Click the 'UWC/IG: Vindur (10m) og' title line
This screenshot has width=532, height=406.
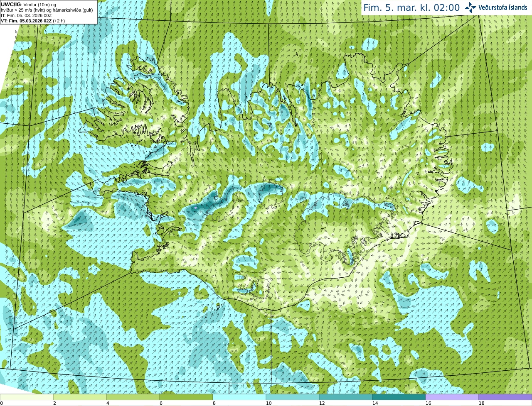(x=29, y=5)
